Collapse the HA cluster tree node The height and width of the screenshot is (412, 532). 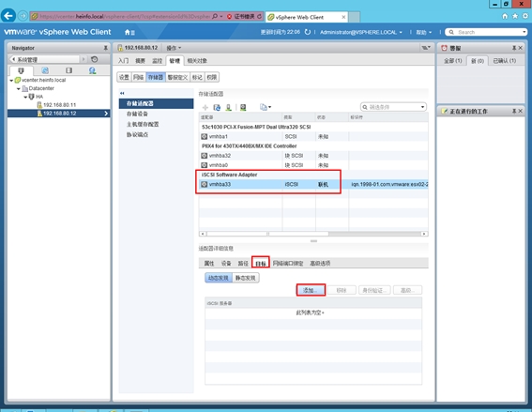coord(25,97)
